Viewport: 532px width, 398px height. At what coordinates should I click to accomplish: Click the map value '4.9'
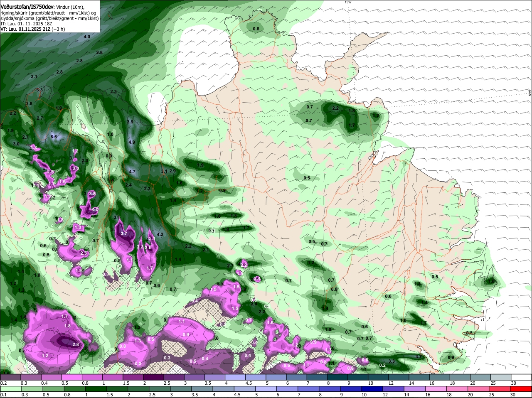tap(132, 142)
